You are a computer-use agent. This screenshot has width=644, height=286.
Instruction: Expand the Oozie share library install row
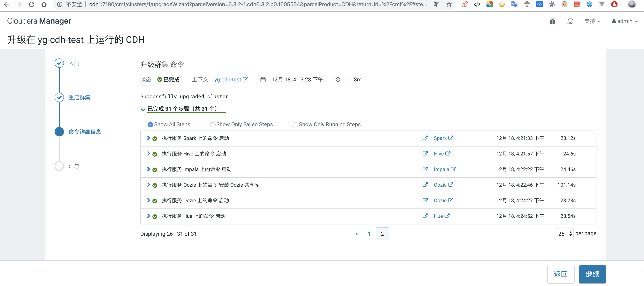pyautogui.click(x=148, y=184)
